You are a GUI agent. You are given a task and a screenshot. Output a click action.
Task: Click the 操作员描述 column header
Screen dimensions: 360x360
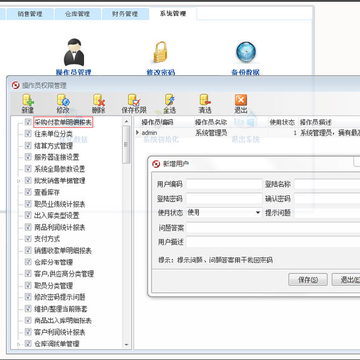tap(329, 122)
